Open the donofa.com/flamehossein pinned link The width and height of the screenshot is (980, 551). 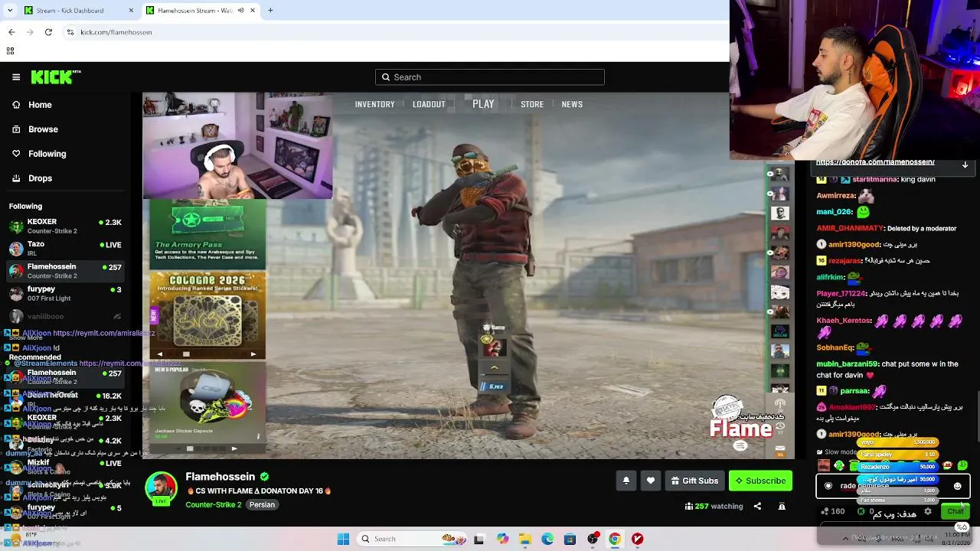(x=875, y=162)
